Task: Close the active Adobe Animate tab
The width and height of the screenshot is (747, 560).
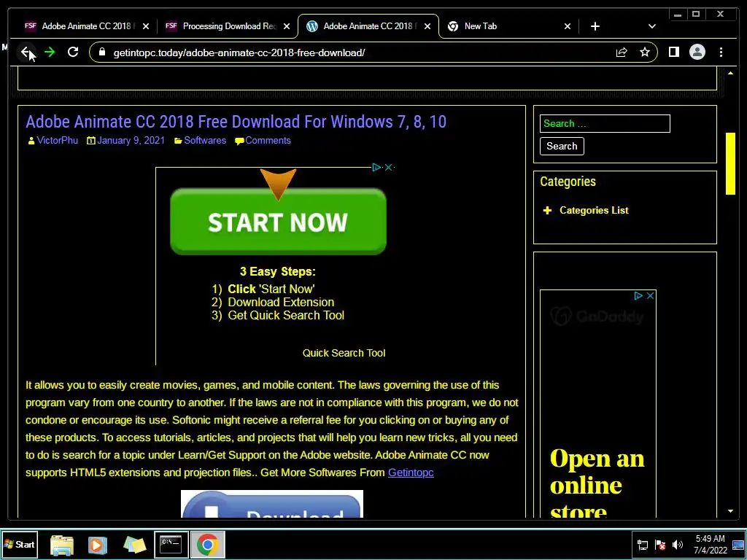Action: pos(427,27)
